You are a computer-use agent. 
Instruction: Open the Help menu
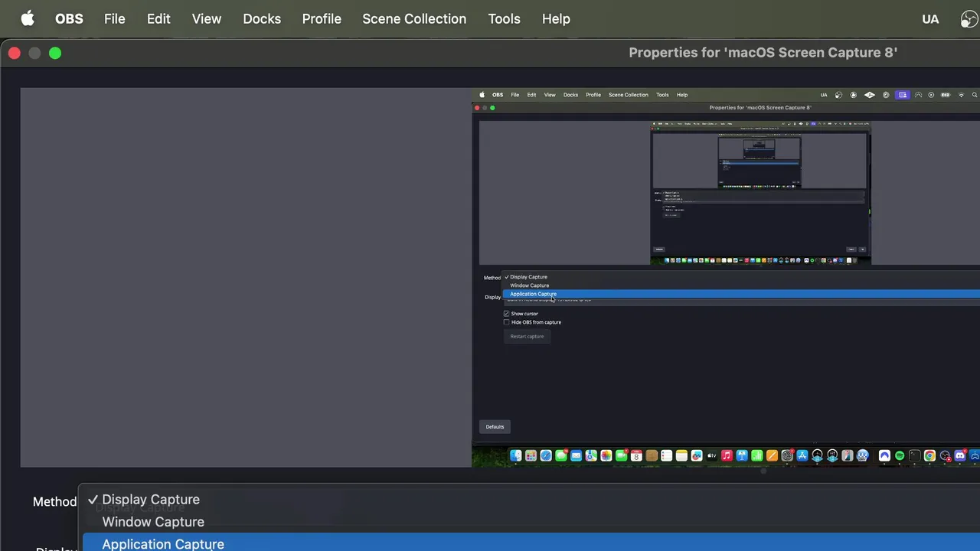point(556,19)
